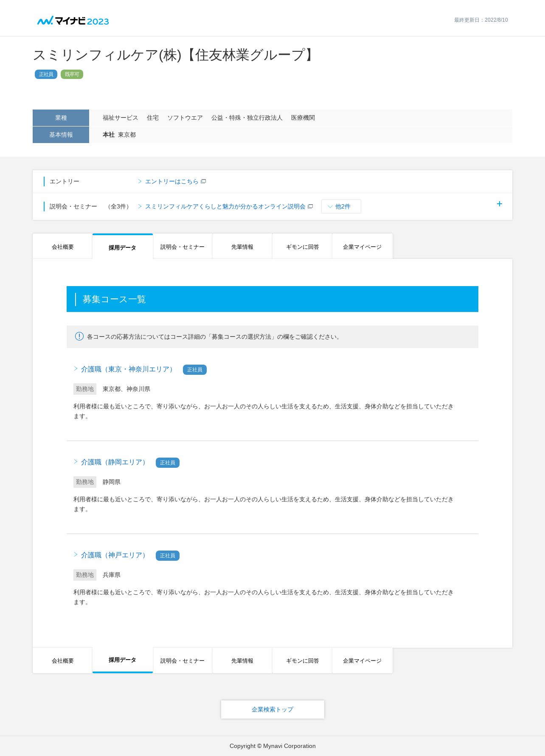Open 介護職（神戸エリア） course link
545x756 pixels.
(115, 555)
